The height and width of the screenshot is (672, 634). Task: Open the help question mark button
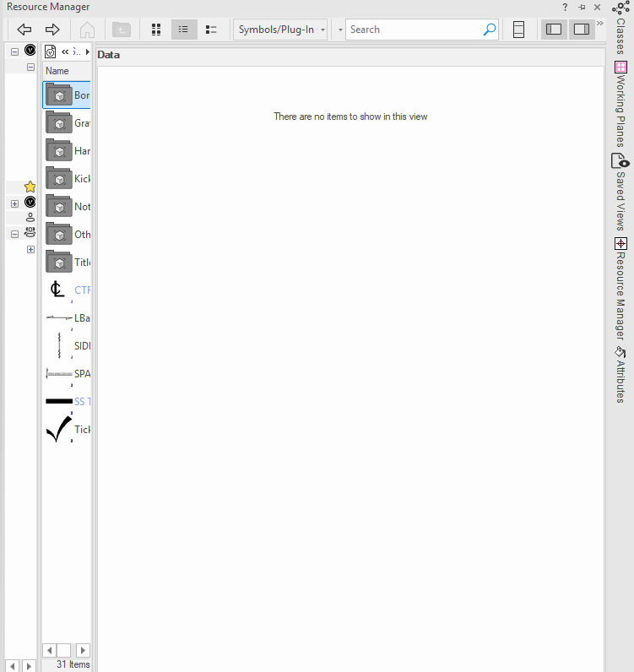(565, 7)
